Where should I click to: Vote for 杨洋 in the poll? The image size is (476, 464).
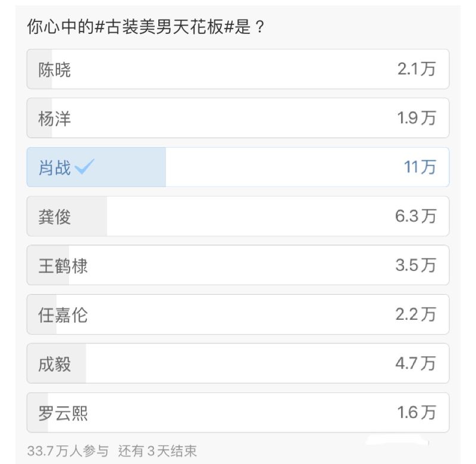tap(55, 119)
